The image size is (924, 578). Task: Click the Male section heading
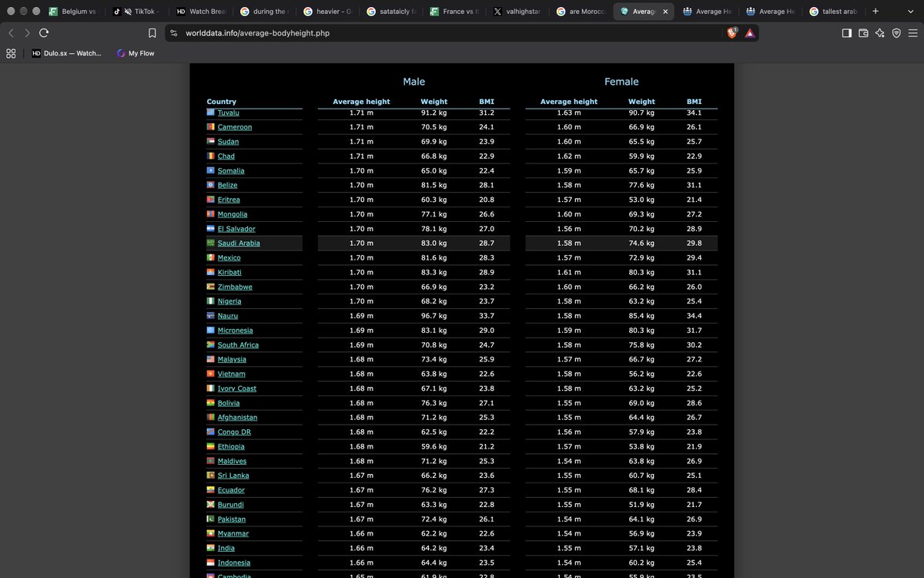[413, 82]
